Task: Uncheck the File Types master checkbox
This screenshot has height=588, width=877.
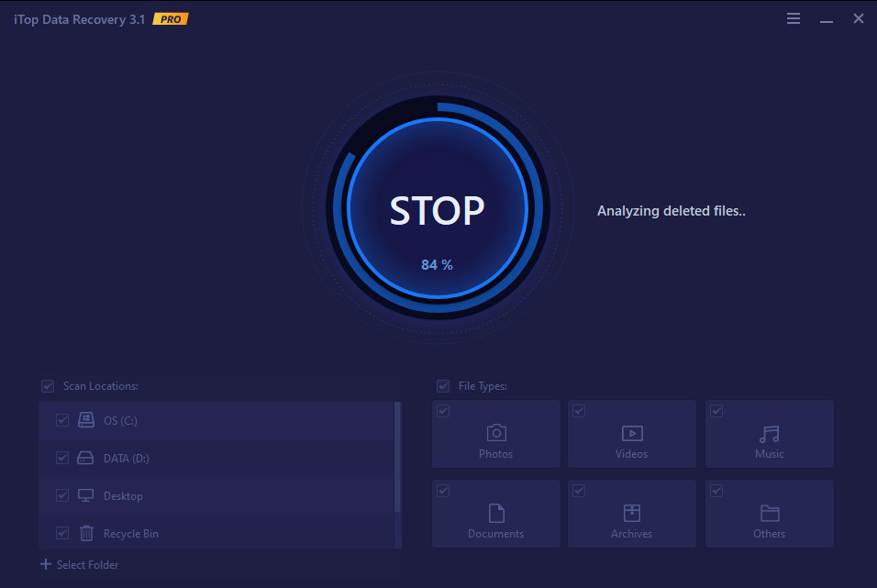Action: (443, 385)
